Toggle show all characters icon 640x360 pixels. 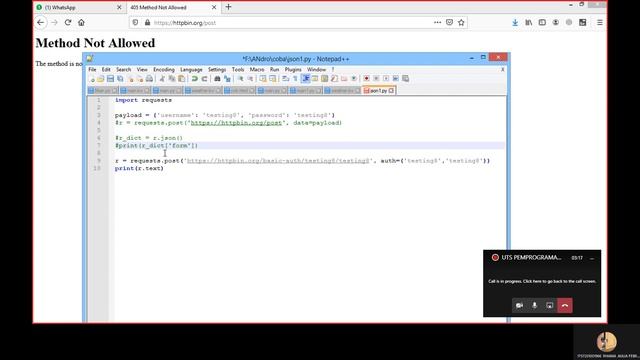(295, 78)
